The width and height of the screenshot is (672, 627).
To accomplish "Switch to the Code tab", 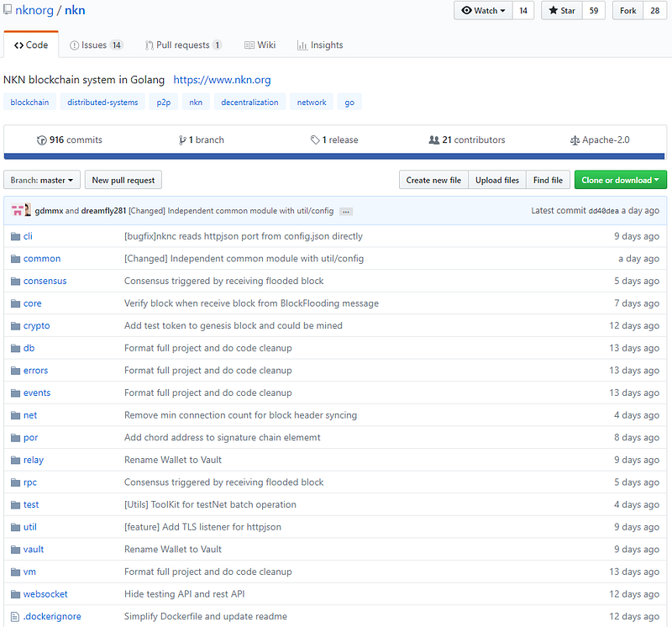I will click(31, 45).
